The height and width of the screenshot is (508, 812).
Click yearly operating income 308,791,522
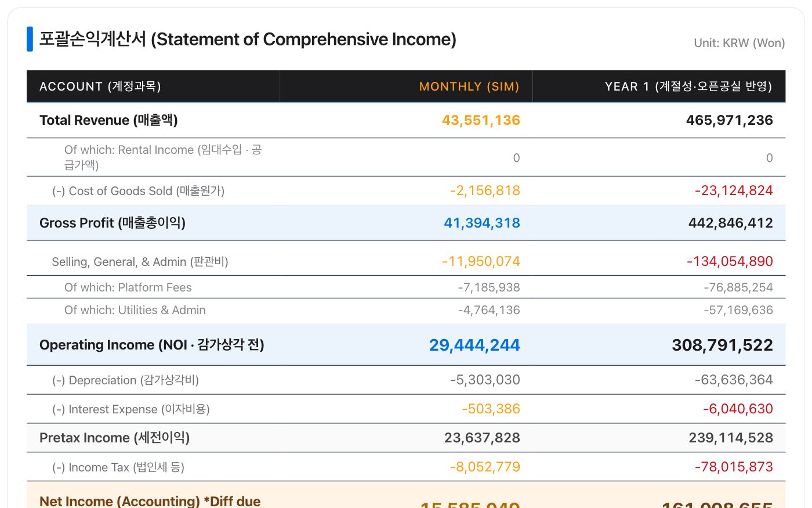(722, 345)
